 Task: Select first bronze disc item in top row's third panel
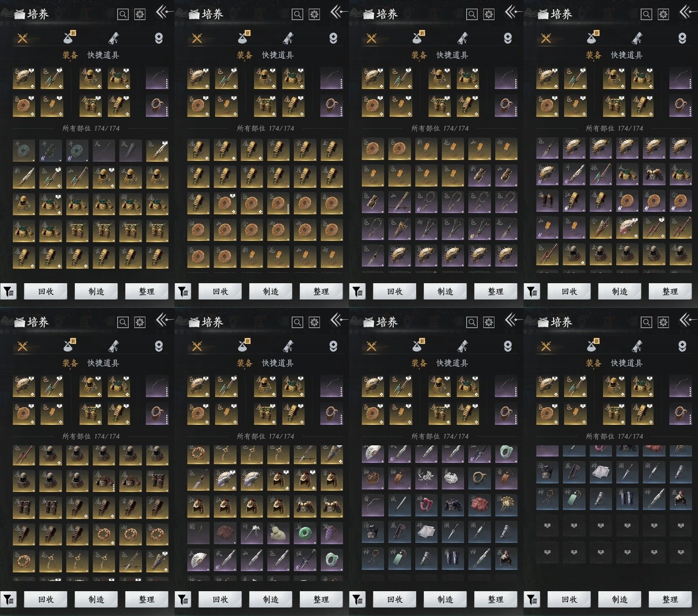click(373, 149)
